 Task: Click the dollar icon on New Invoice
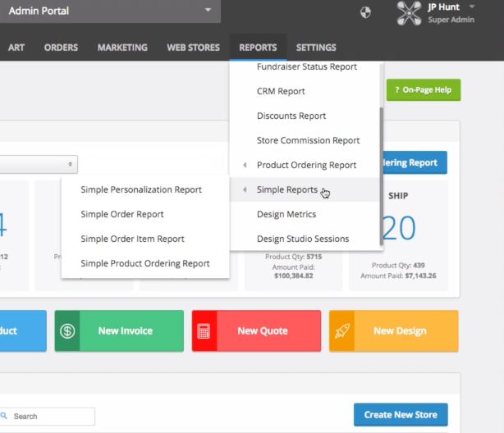(67, 331)
